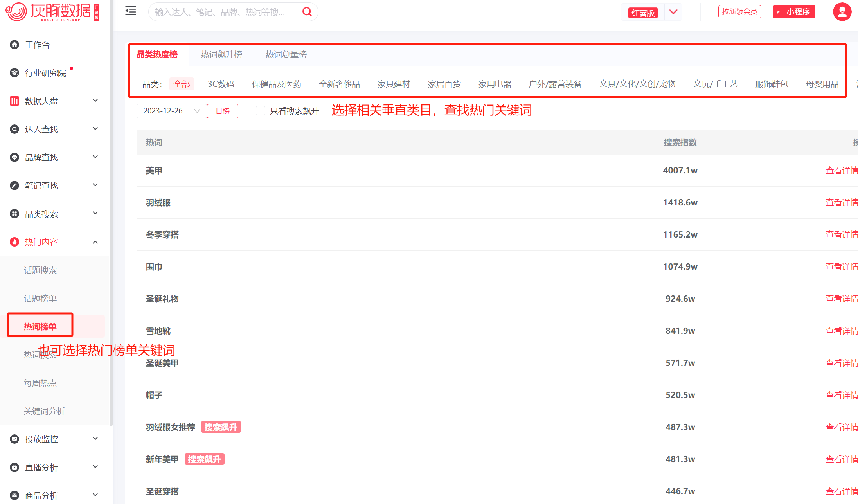Click the Huitun Data logo
858x504 pixels.
pos(52,12)
